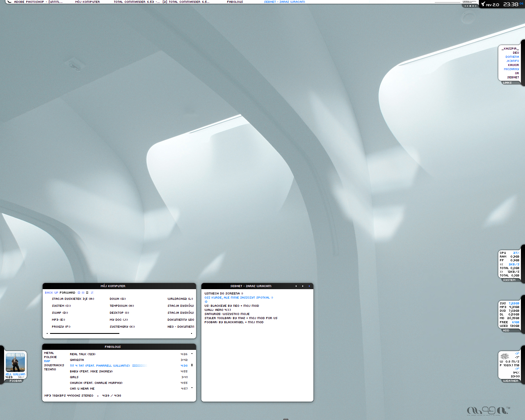Open _Kaszpir_ link in Links widget
Image resolution: width=525 pixels, height=420 pixels.
(x=510, y=49)
